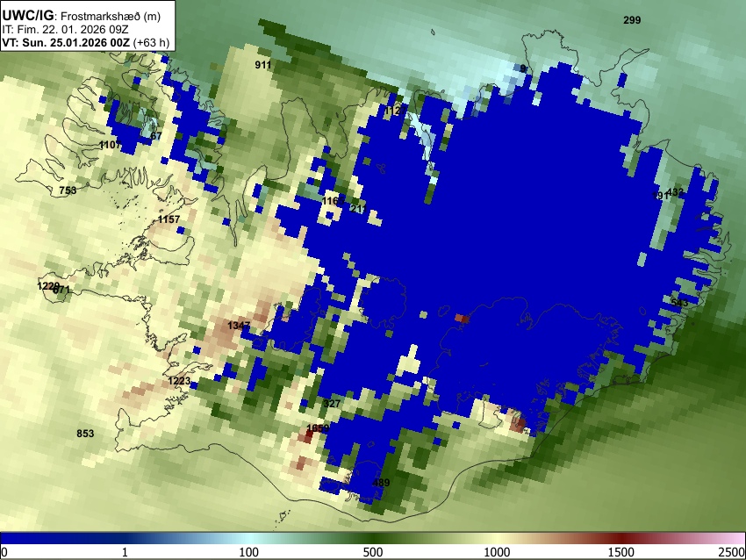
Task: Click the map value 67
Action: (x=156, y=136)
